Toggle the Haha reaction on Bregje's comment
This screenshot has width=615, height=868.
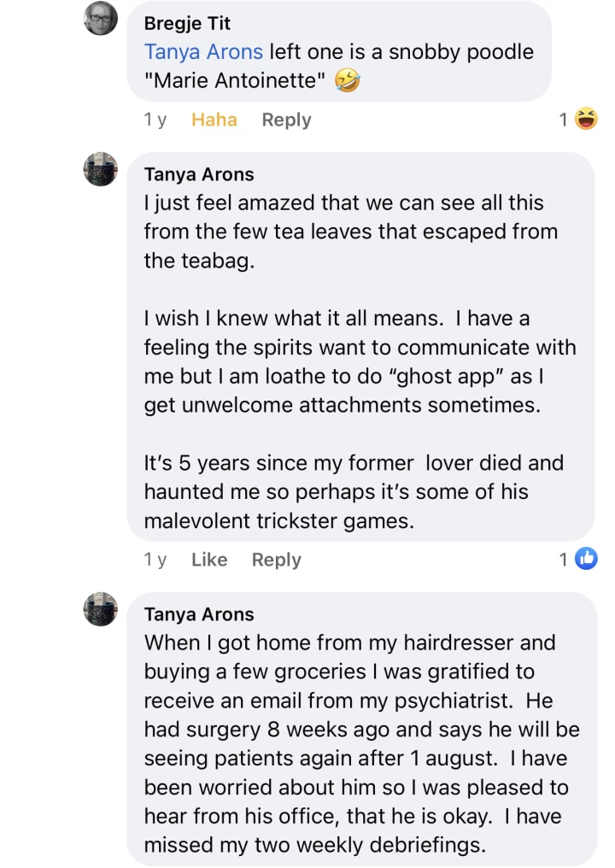coord(214,120)
